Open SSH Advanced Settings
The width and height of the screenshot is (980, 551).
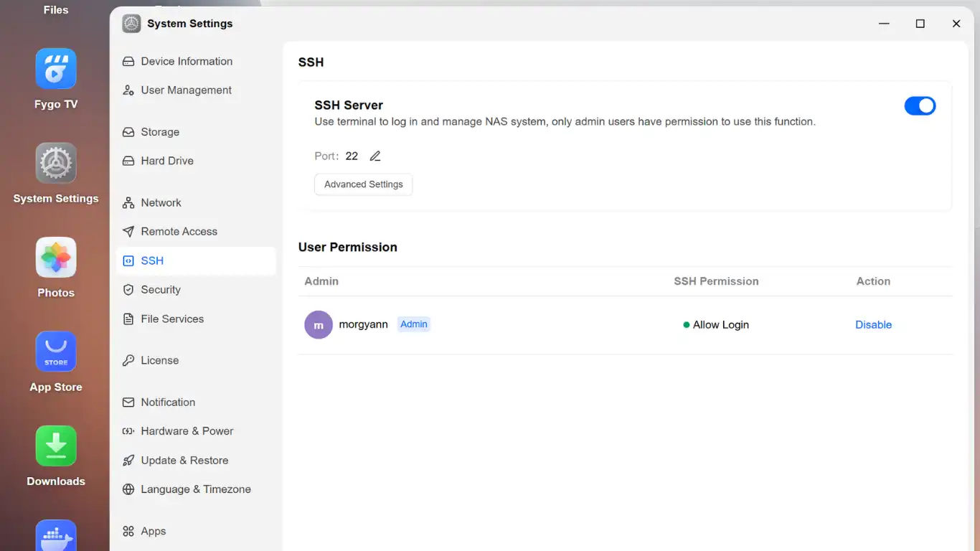[364, 184]
